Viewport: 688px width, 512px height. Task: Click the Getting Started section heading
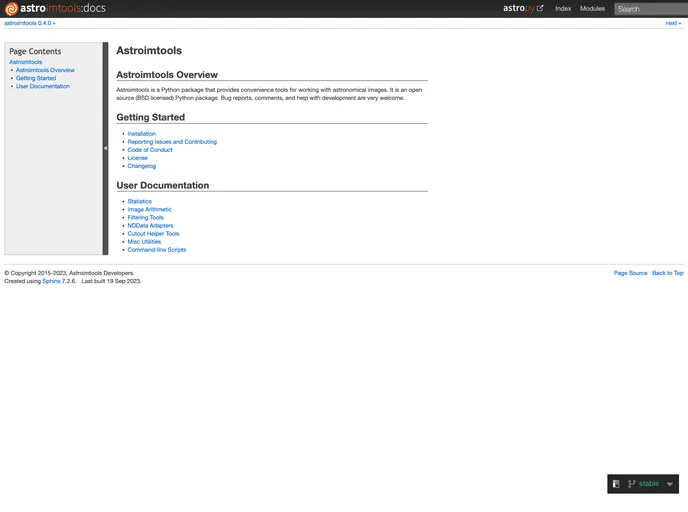coord(150,117)
